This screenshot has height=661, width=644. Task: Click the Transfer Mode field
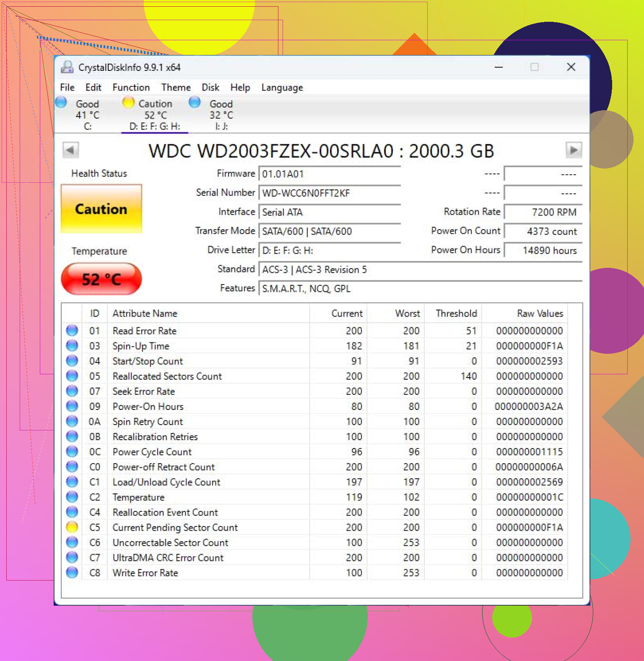tap(330, 231)
